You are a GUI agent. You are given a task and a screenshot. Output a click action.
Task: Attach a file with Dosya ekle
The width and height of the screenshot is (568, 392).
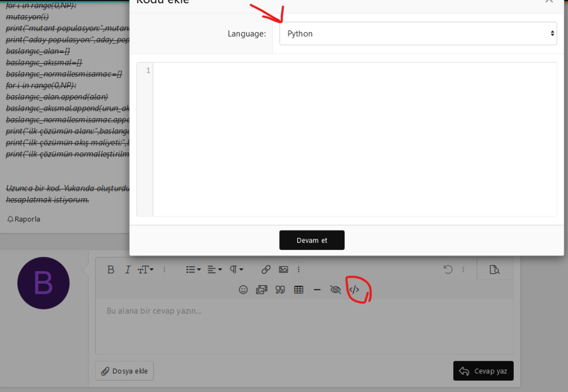(x=124, y=371)
